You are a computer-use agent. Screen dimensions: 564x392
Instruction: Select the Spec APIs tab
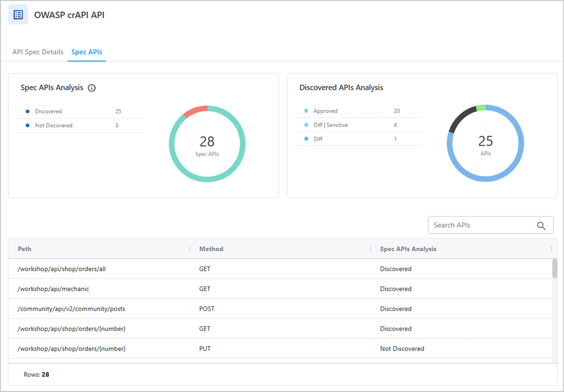[86, 52]
